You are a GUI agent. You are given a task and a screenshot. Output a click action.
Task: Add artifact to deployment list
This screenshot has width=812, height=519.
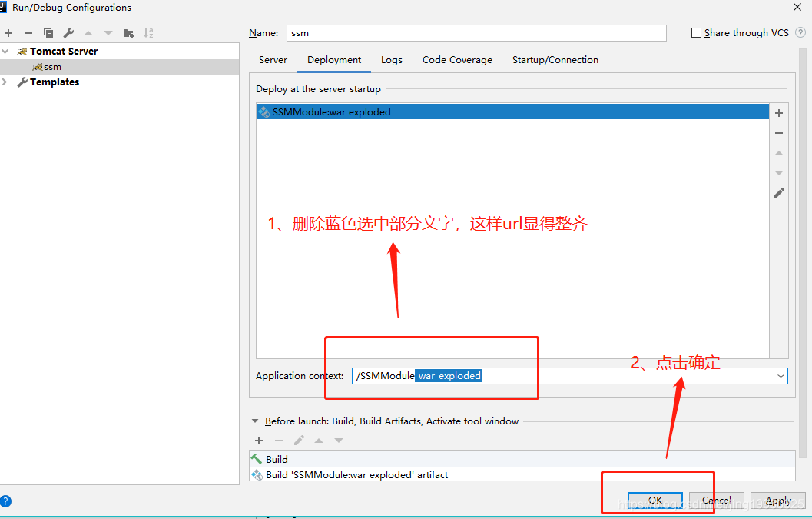pyautogui.click(x=779, y=113)
